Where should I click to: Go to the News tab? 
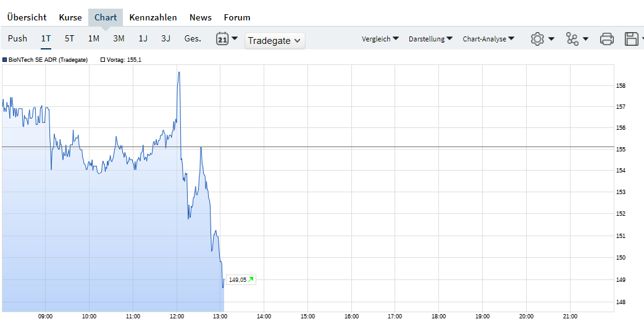tap(201, 17)
